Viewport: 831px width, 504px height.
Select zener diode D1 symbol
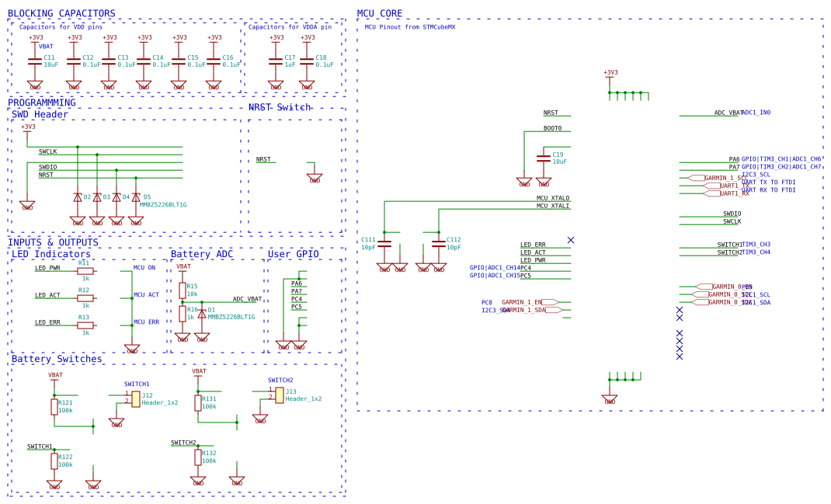click(202, 314)
